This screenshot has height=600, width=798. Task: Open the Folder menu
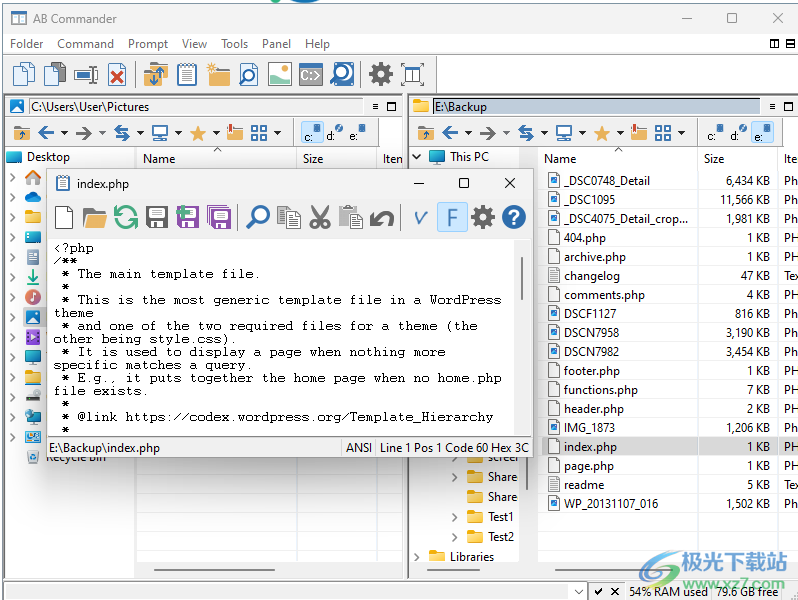tap(26, 44)
